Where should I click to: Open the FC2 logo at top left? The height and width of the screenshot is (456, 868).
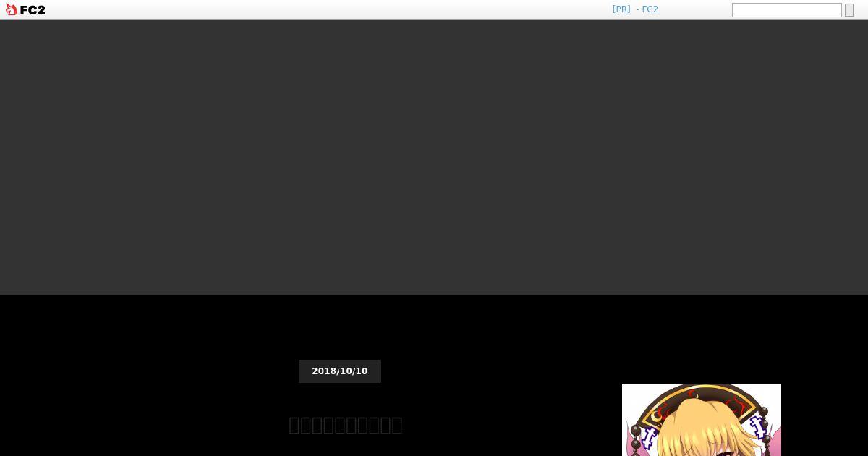25,9
